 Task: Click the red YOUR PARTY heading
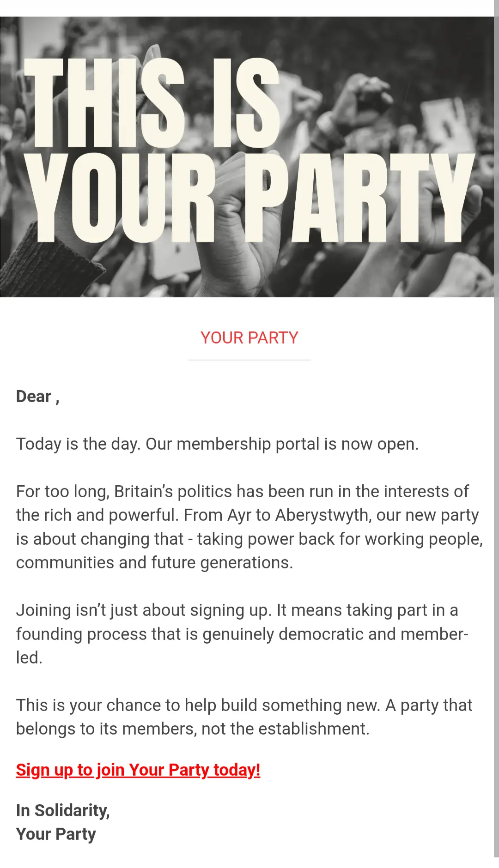(x=249, y=338)
